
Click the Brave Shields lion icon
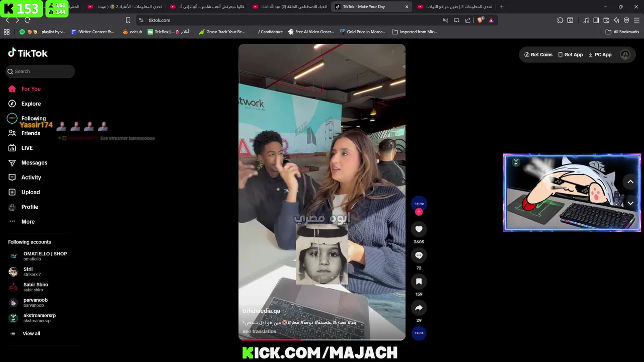coord(480,20)
